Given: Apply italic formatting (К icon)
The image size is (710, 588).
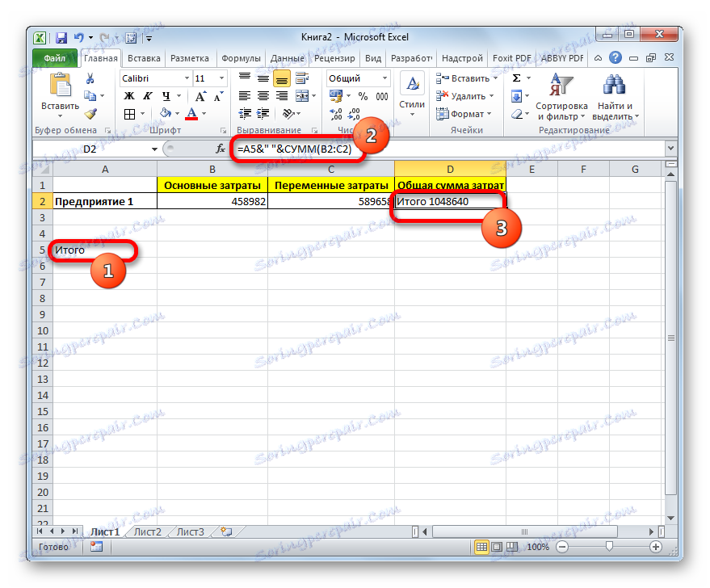Looking at the screenshot, I should (x=148, y=96).
